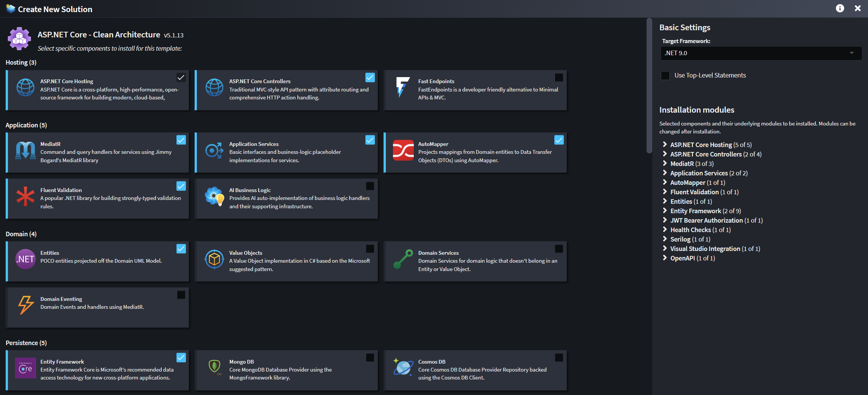868x395 pixels.
Task: Click the Fast Endpoints lightning icon
Action: tap(402, 87)
